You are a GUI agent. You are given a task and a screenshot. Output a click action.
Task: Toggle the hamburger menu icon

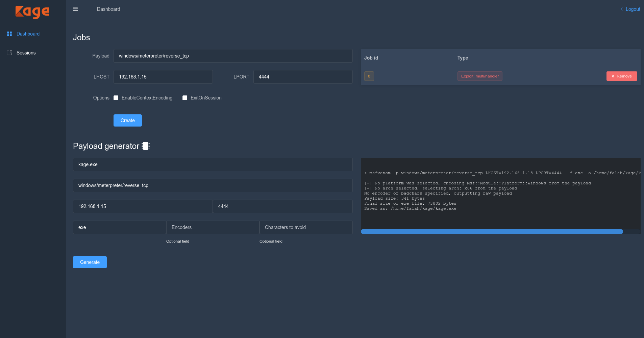point(75,9)
